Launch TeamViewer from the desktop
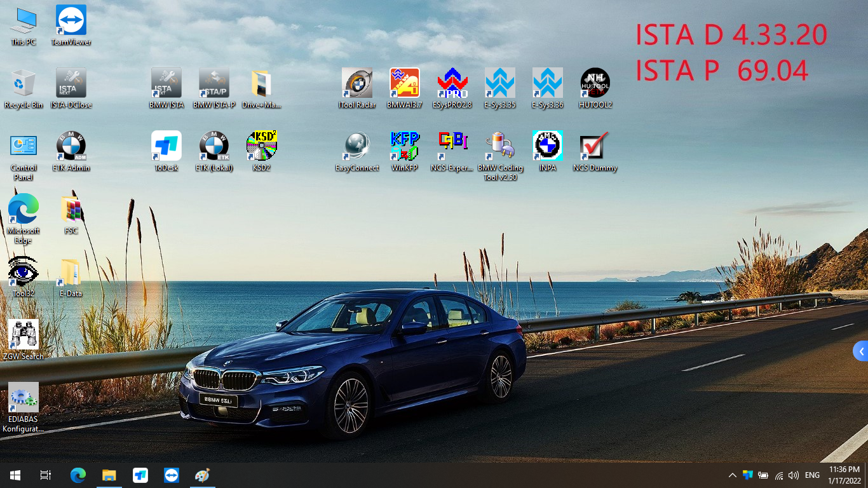The width and height of the screenshot is (868, 488). click(x=71, y=25)
